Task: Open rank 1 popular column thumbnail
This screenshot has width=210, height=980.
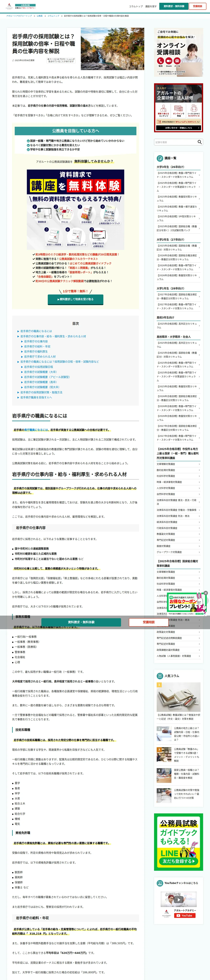Action: [x=178, y=697]
